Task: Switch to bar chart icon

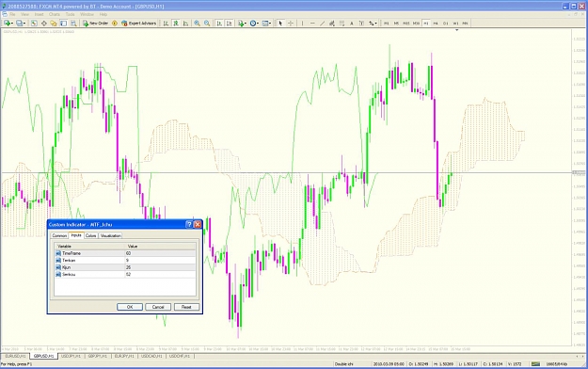Action: [166, 24]
